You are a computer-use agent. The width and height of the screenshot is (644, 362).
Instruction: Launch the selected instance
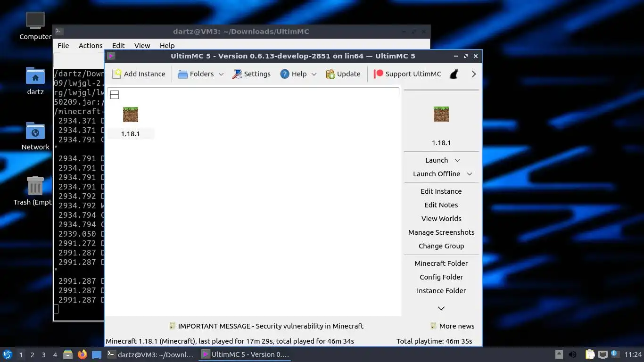436,160
